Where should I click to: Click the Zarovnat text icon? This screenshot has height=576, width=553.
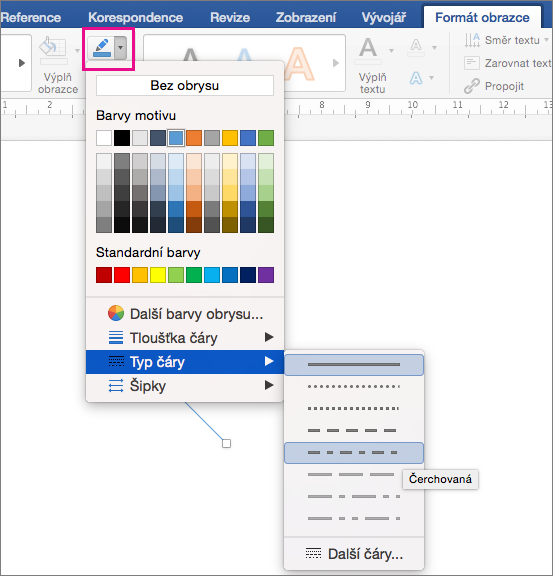(x=472, y=63)
